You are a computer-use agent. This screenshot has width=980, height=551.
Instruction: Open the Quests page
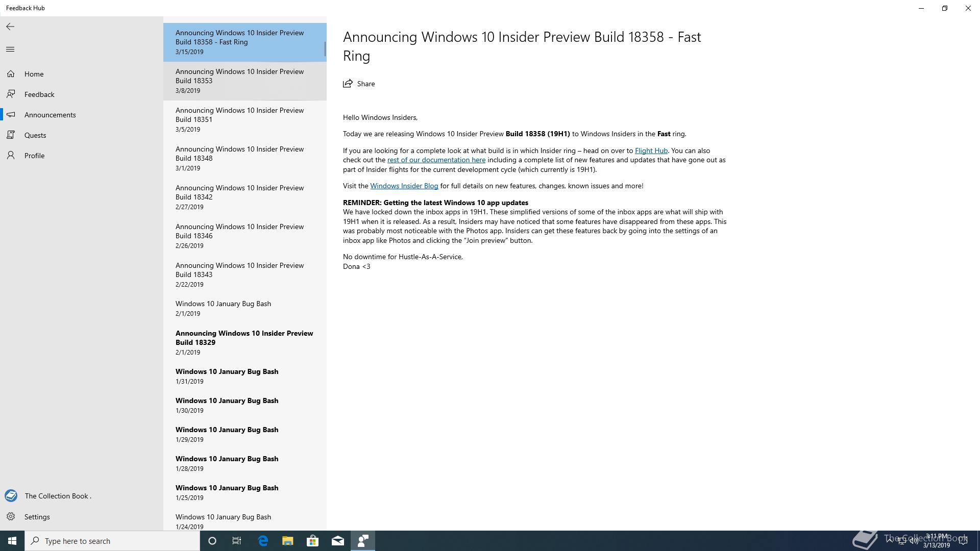point(82,135)
